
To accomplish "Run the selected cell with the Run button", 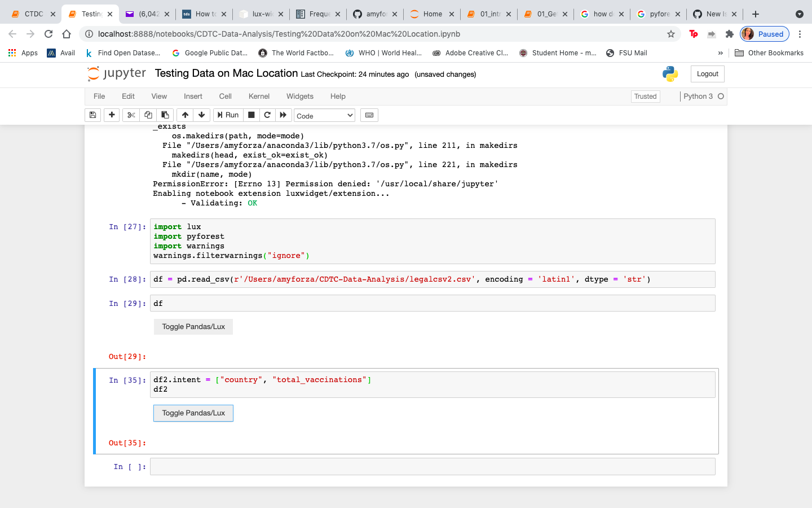I will pyautogui.click(x=228, y=115).
